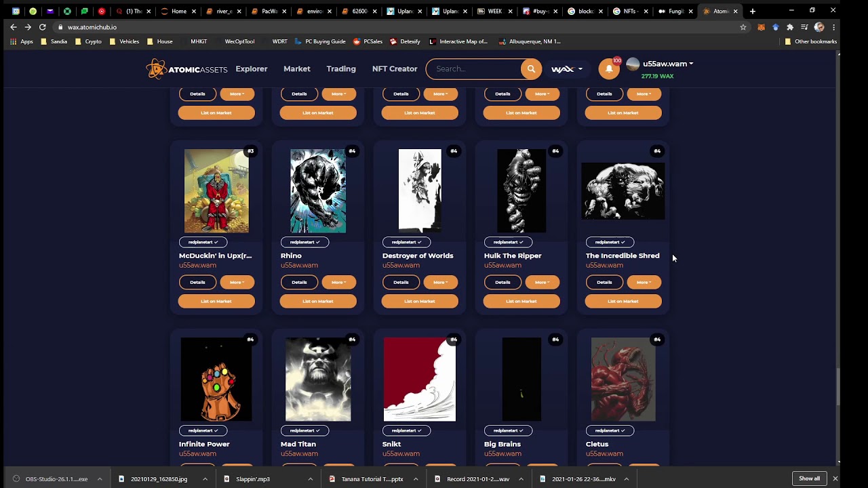Open More dropdown for Rhino
The image size is (868, 488).
(x=338, y=282)
